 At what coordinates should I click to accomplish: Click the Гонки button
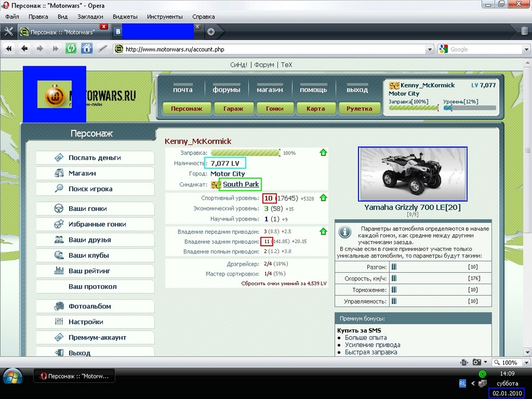pyautogui.click(x=275, y=109)
